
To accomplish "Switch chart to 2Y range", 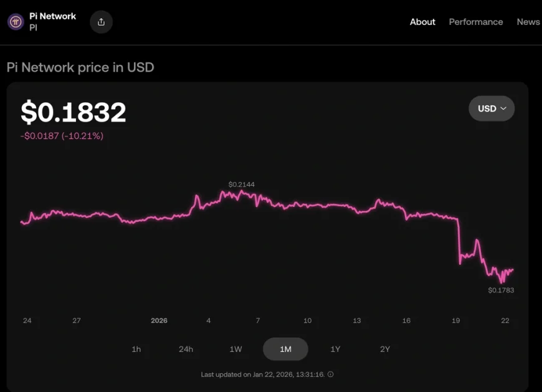I will coord(385,349).
